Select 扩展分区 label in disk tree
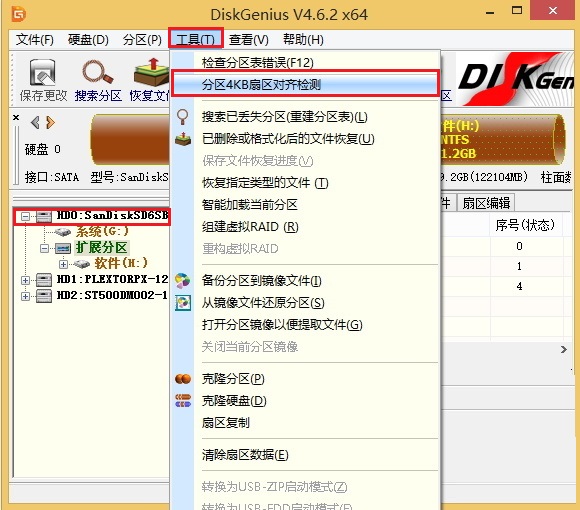580x510 pixels. (x=102, y=248)
